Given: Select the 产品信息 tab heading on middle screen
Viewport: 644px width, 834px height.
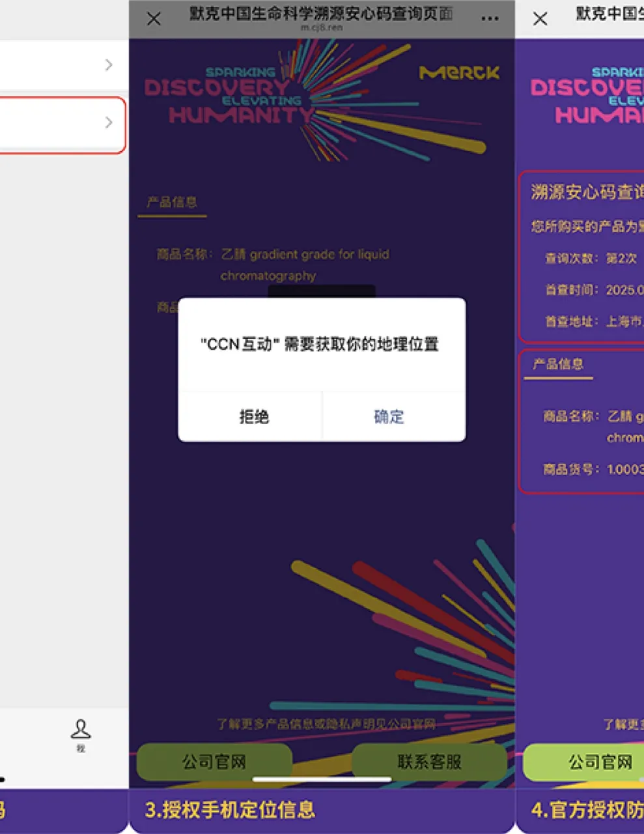Looking at the screenshot, I should point(172,202).
